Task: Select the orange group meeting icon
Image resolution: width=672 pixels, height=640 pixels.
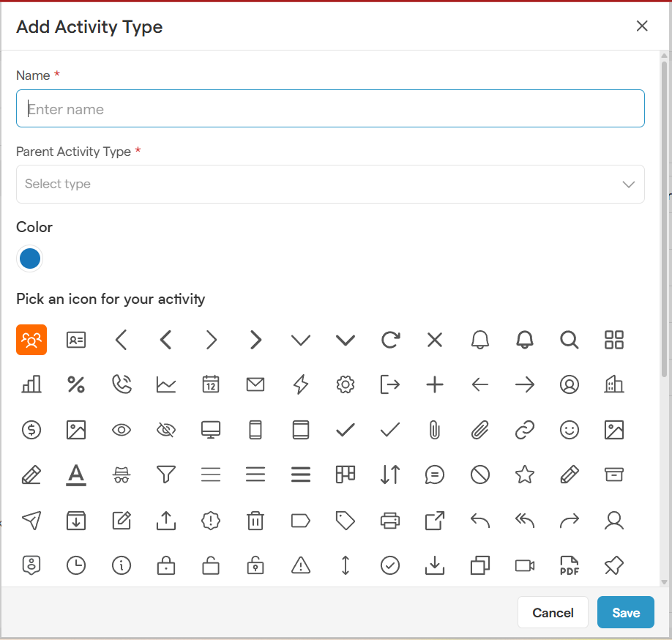Action: tap(31, 340)
